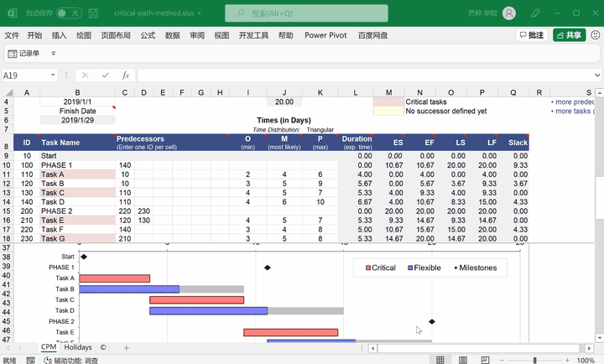Click the 'more tasks' link
The image size is (604, 364).
(575, 112)
